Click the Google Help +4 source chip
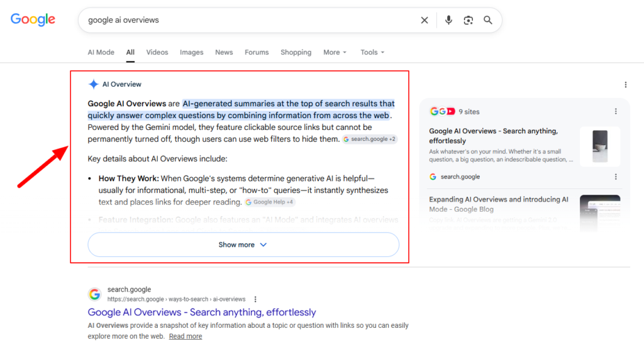 pyautogui.click(x=270, y=202)
